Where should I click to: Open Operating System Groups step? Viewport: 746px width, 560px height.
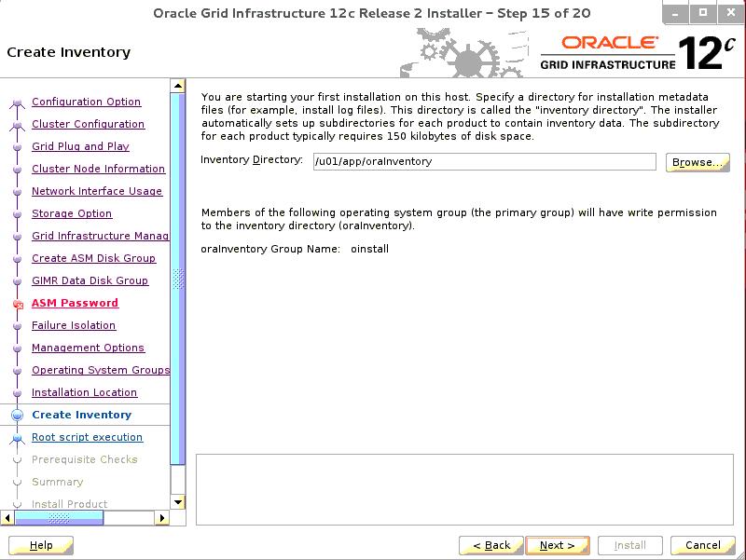point(101,370)
